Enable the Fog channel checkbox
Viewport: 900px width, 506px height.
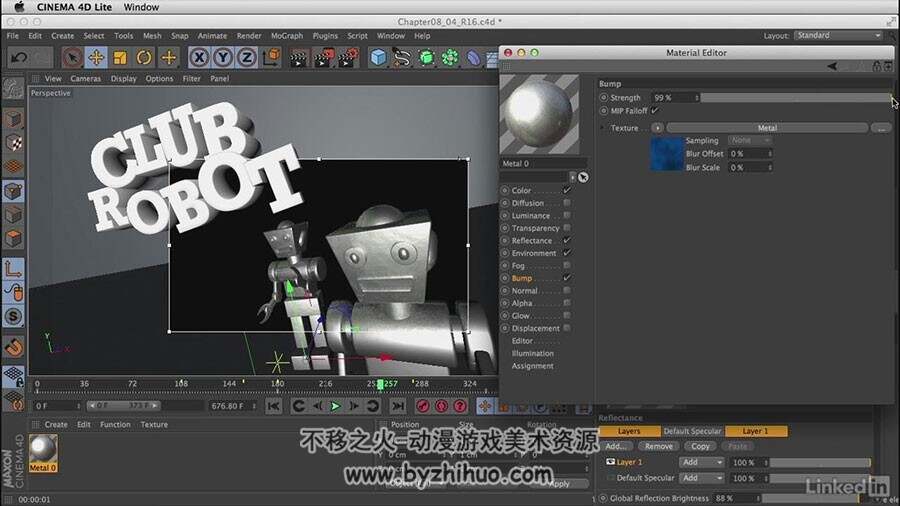click(567, 266)
